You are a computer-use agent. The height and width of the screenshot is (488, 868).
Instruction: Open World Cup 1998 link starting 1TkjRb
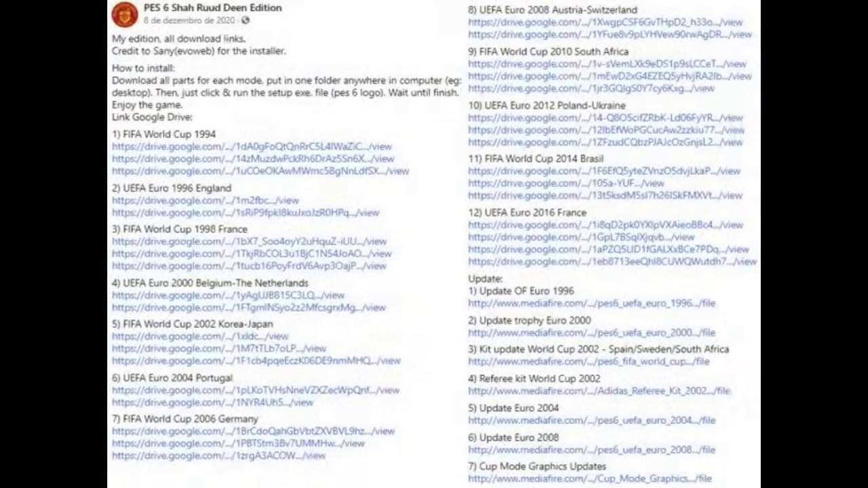click(x=252, y=253)
